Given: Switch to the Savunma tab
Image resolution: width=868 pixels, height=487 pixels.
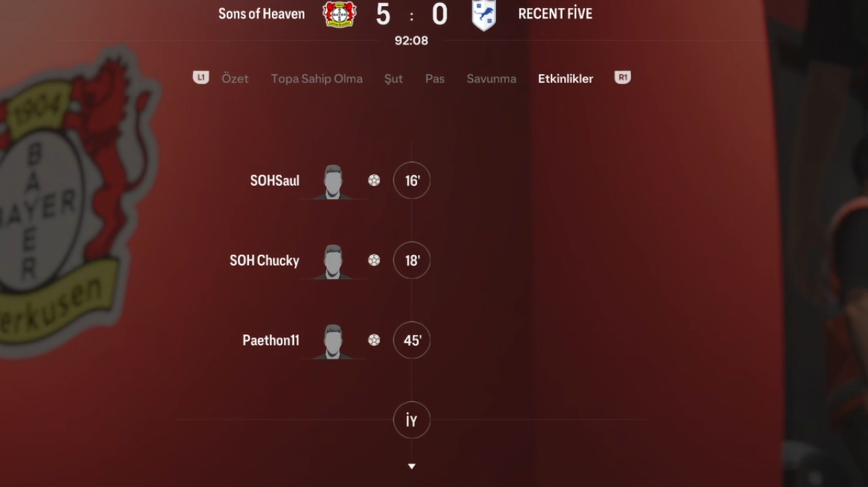Looking at the screenshot, I should (492, 78).
